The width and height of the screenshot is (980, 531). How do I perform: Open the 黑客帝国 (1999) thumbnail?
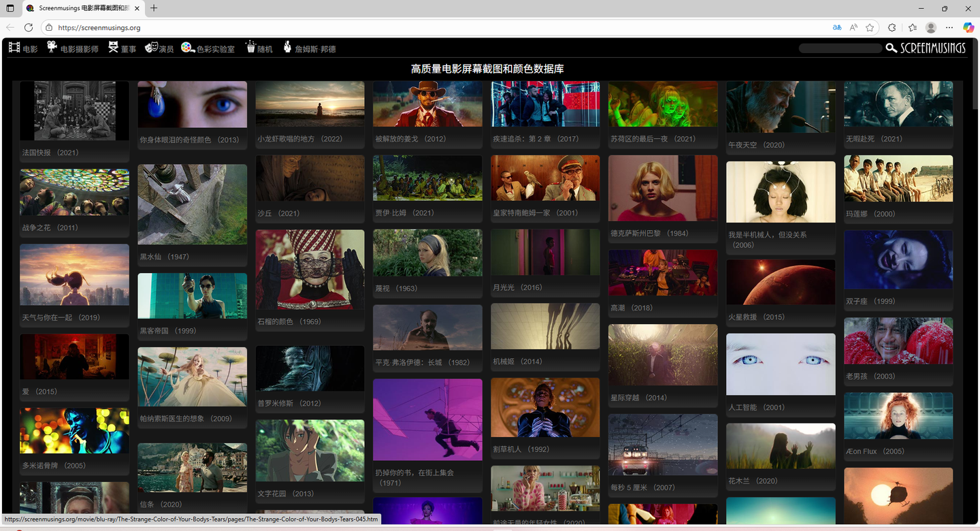coord(193,295)
